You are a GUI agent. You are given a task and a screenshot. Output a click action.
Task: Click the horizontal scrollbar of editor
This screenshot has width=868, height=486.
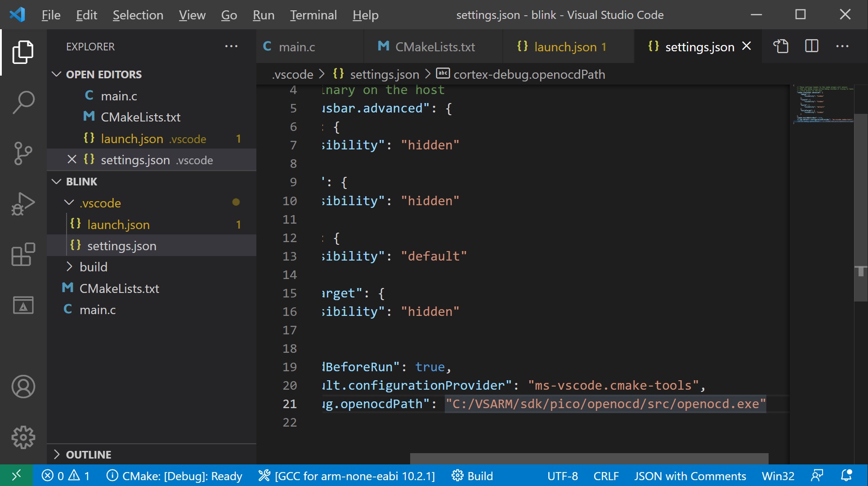[589, 459]
